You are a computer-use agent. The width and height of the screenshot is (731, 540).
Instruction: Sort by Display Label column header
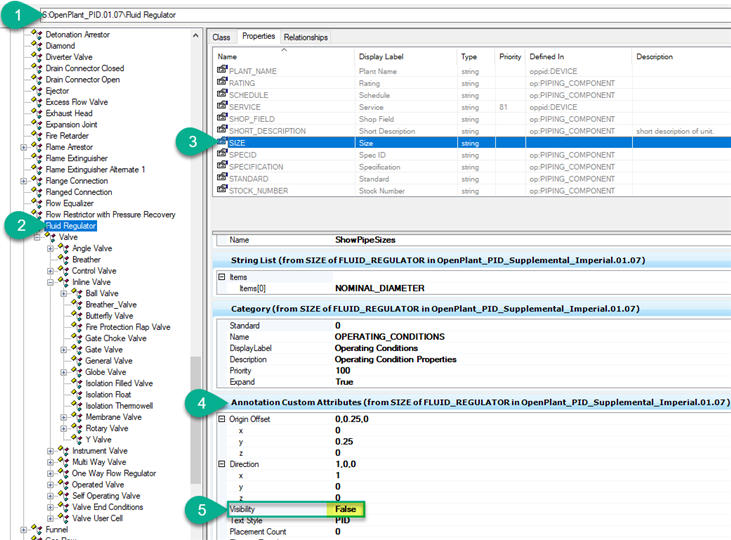pyautogui.click(x=406, y=56)
